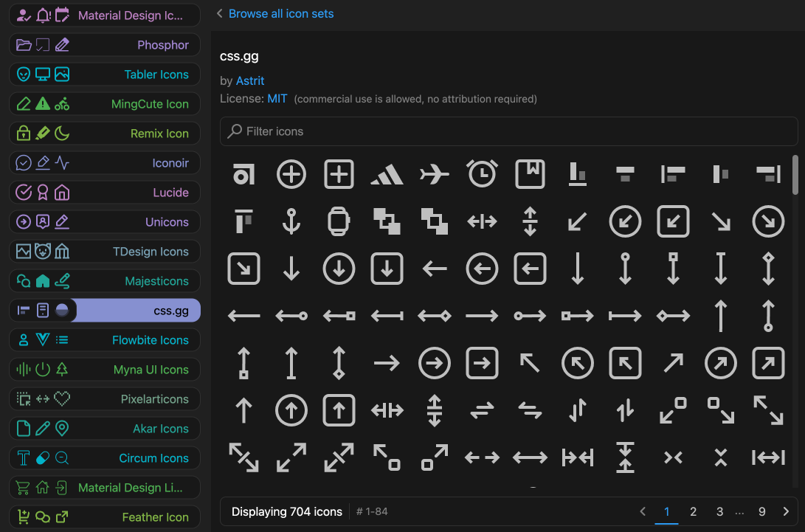This screenshot has height=532, width=805.
Task: Switch to Tabler Icons set
Action: (x=105, y=75)
